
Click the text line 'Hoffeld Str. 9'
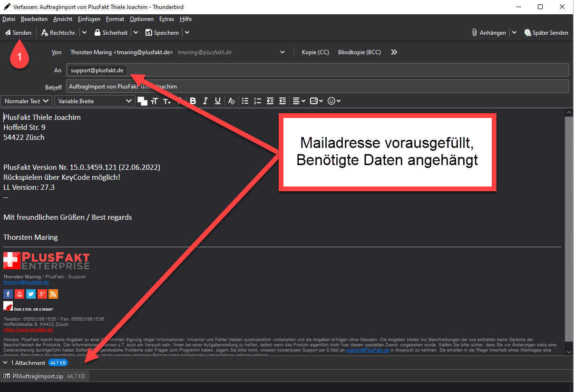coord(24,127)
